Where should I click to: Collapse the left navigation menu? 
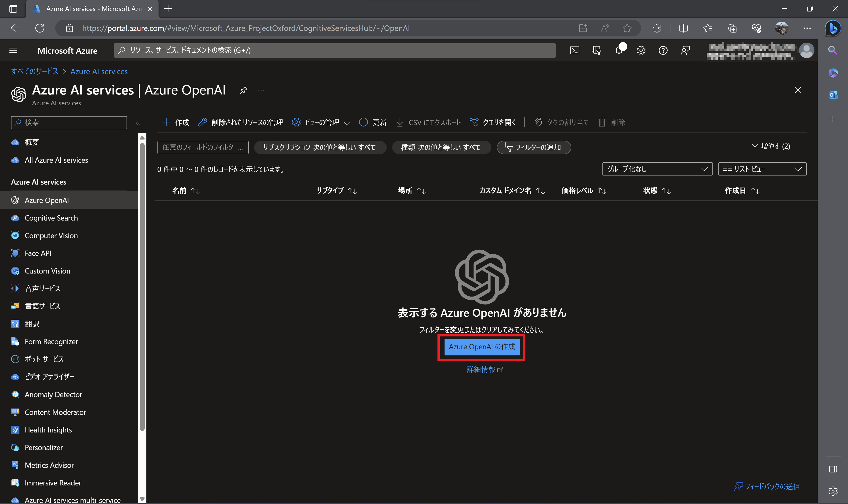coord(138,123)
